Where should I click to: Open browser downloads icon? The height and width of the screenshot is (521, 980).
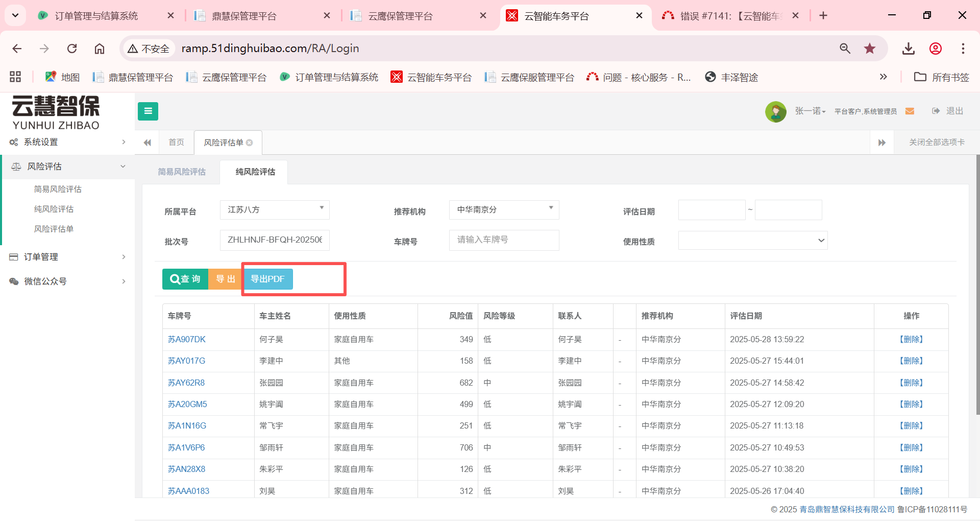908,49
